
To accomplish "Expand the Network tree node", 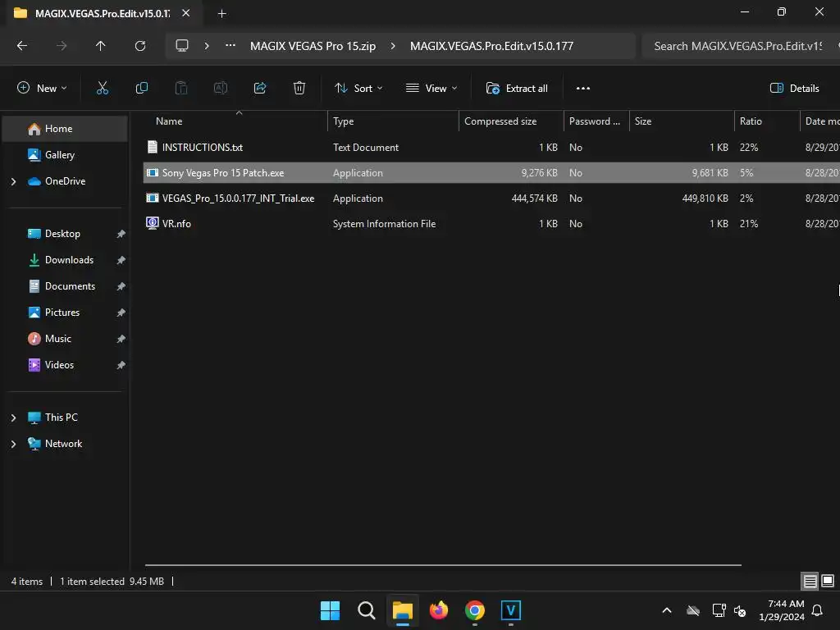I will click(13, 444).
